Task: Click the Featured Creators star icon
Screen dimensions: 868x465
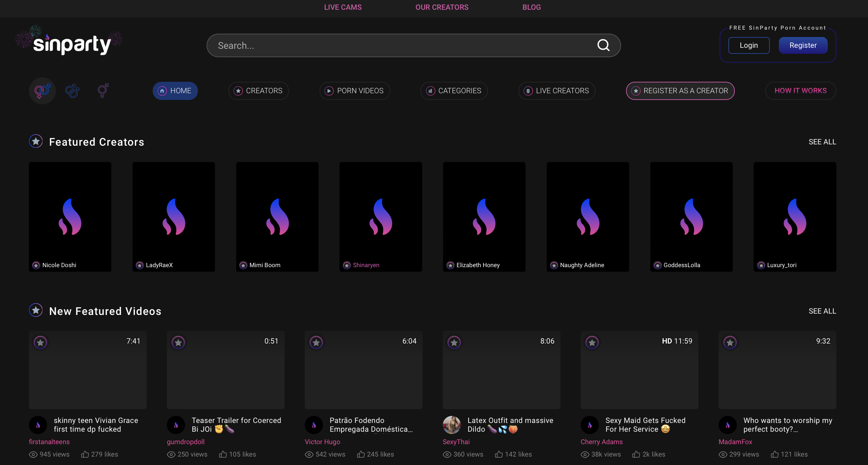Action: 36,142
